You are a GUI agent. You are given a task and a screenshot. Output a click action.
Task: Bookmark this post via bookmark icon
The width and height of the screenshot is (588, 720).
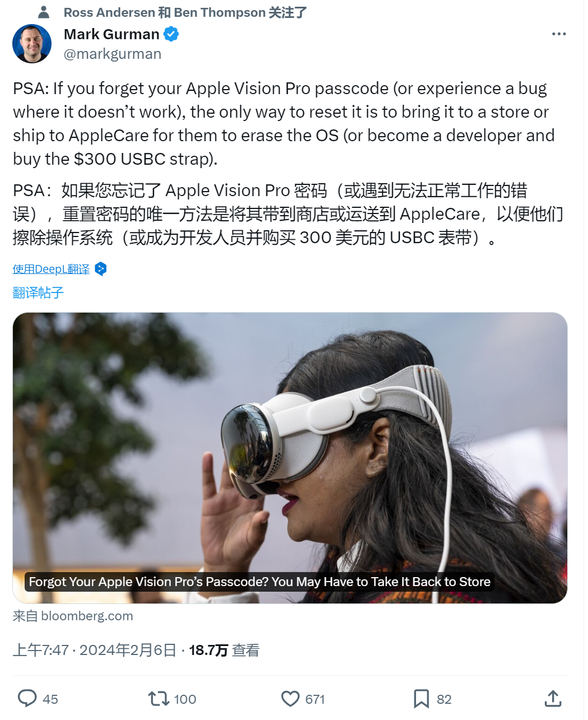coord(421,699)
